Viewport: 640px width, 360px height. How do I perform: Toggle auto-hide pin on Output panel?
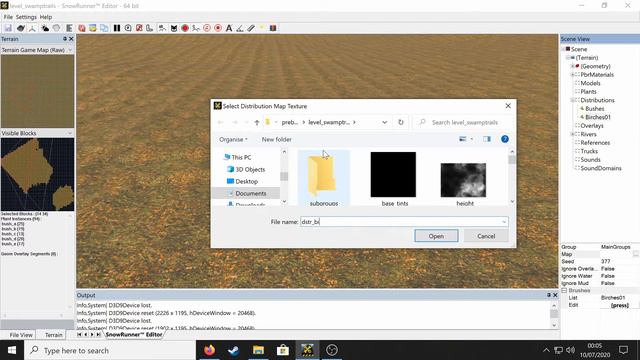pos(549,295)
